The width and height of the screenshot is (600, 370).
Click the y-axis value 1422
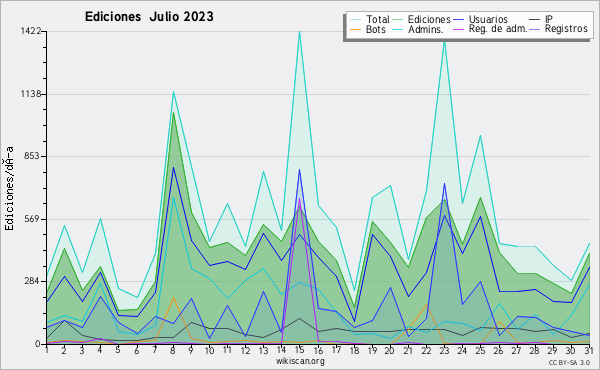(31, 31)
